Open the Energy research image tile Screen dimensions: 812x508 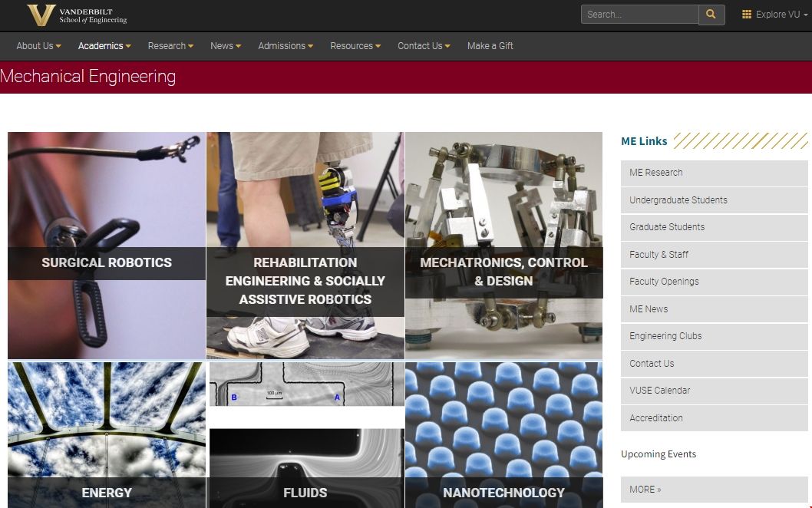[x=107, y=434]
